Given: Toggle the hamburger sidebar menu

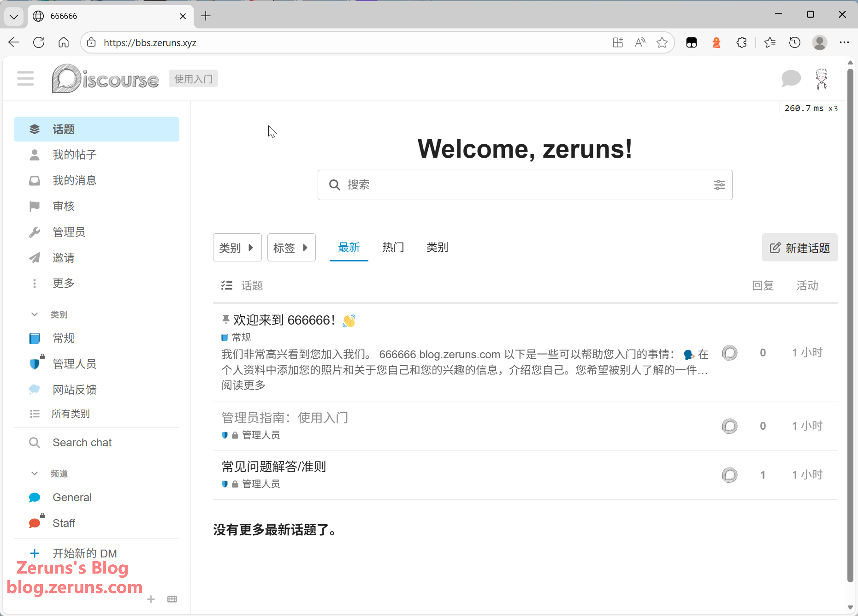Looking at the screenshot, I should (x=25, y=79).
